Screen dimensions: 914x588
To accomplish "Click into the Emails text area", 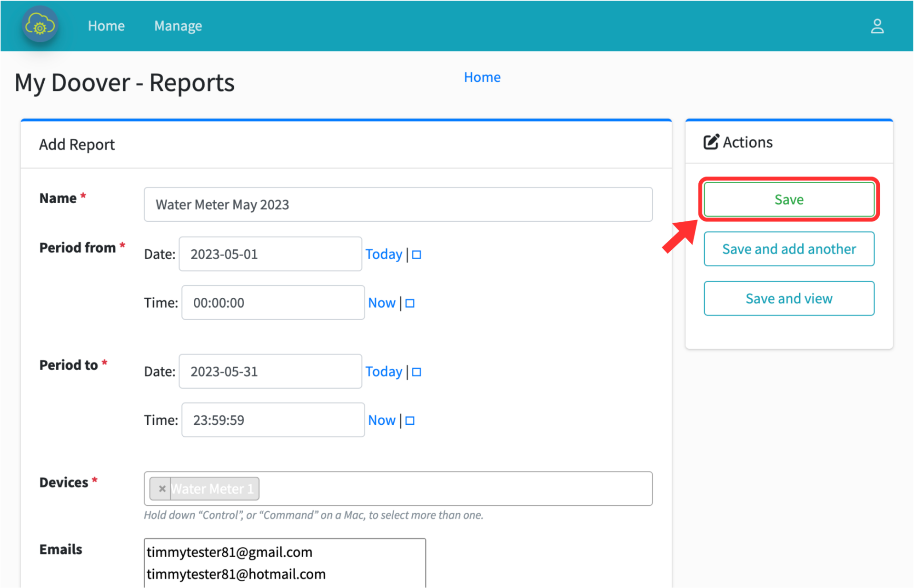I will point(285,563).
